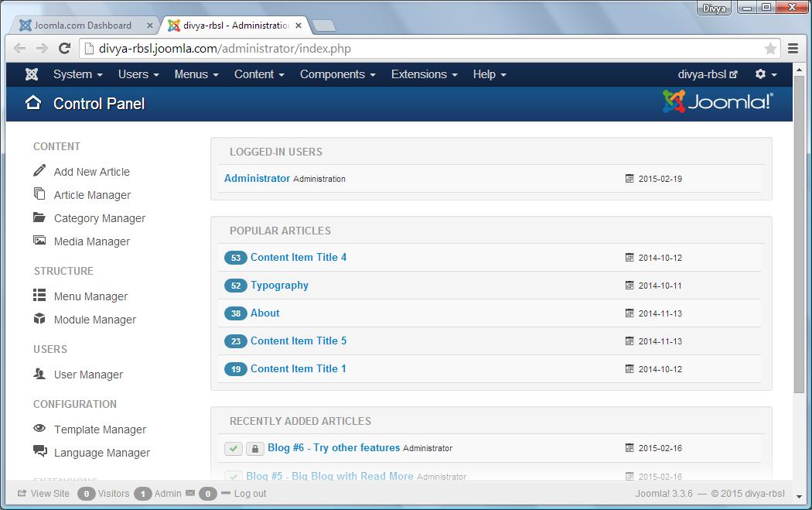Select the Add New Article pencil icon
Screen dimensions: 812x510
[x=39, y=171]
